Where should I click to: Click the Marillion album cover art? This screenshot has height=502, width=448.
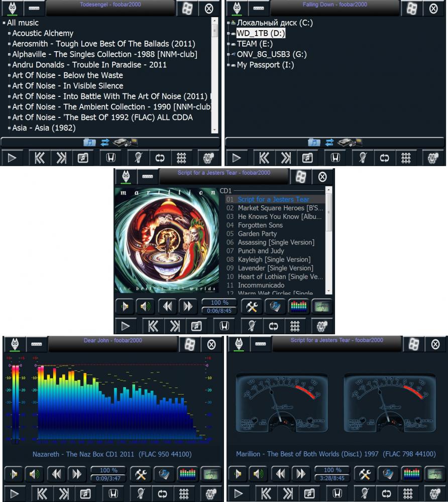166,240
